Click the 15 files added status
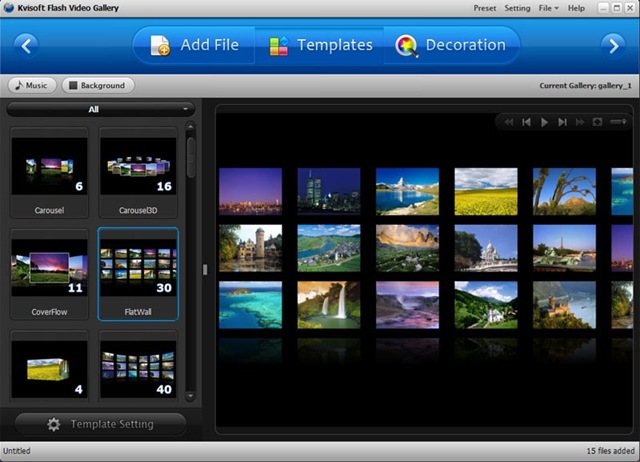The image size is (640, 462). pos(610,451)
